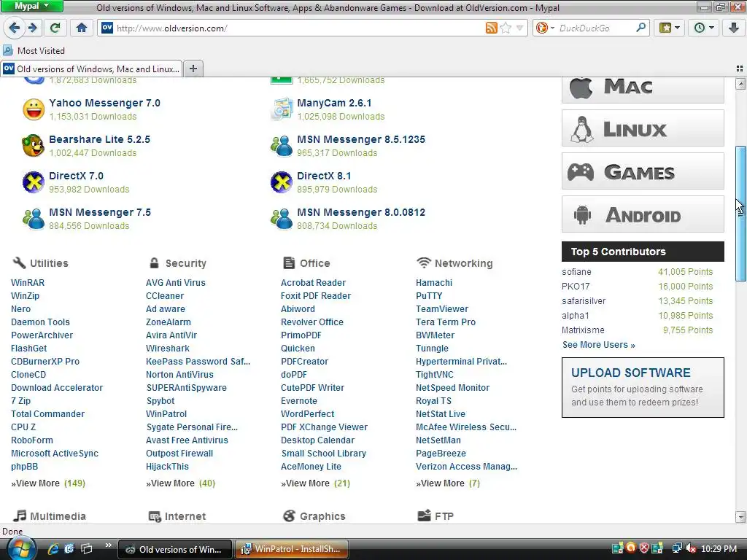
Task: Click the Networking wifi icon
Action: pos(424,262)
